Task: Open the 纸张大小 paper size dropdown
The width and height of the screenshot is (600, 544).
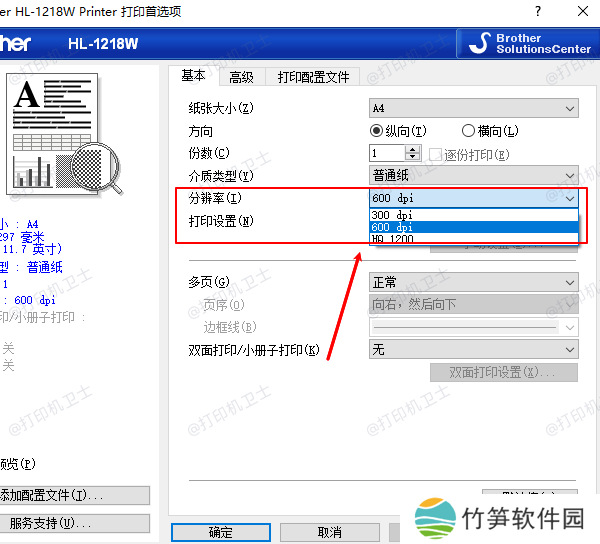Action: [473, 108]
